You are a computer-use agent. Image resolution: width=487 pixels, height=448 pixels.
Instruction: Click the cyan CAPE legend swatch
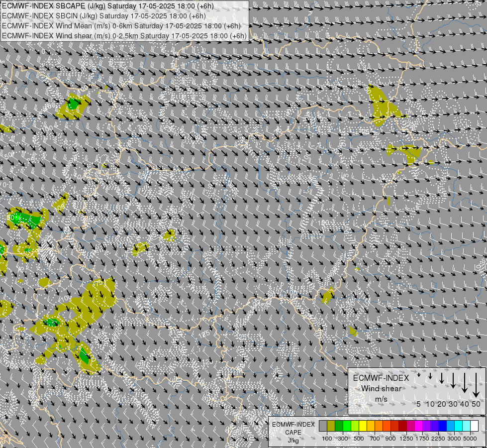(459, 426)
